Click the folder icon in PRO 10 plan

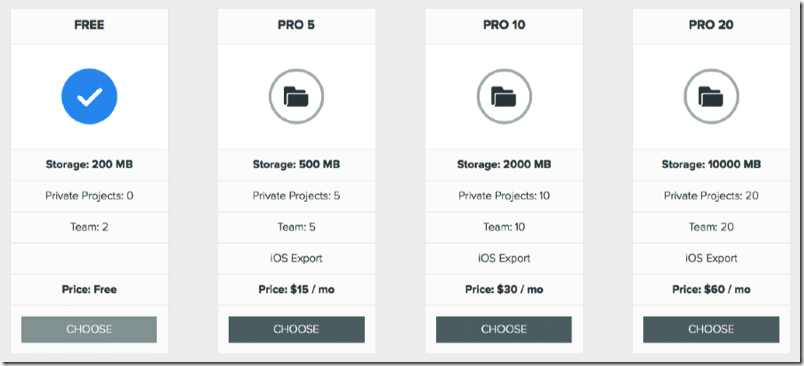[504, 96]
